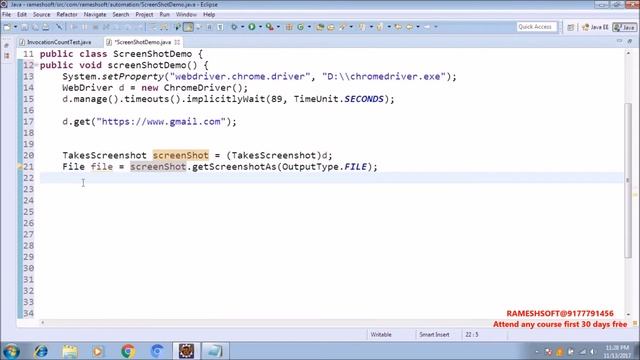Open the File menu
The height and width of the screenshot is (360, 640).
7,14
